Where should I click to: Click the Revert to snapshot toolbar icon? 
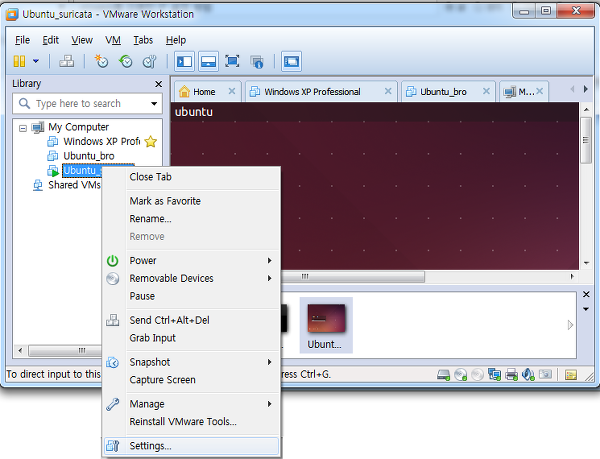tap(126, 61)
